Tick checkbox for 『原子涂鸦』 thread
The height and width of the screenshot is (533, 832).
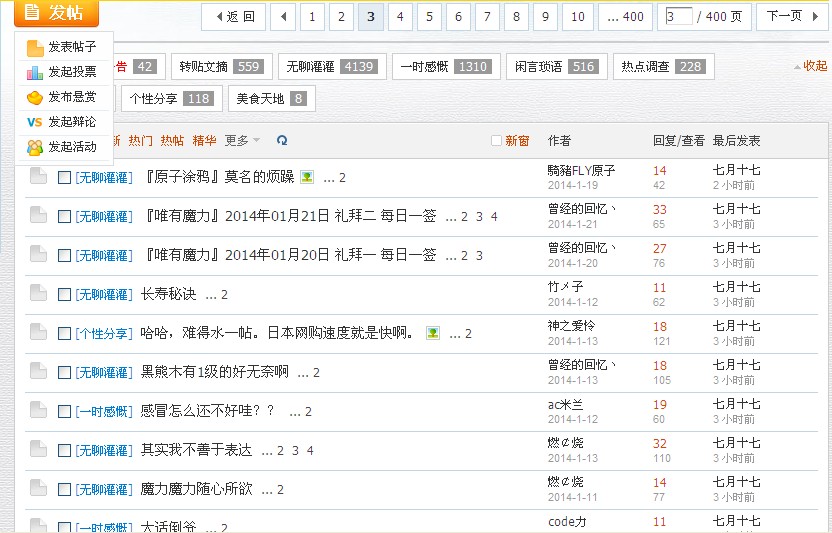(64, 177)
